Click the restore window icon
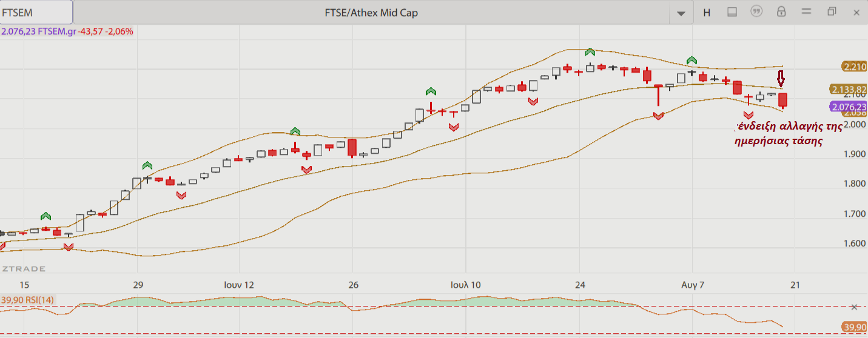The height and width of the screenshot is (338, 868). pos(832,12)
